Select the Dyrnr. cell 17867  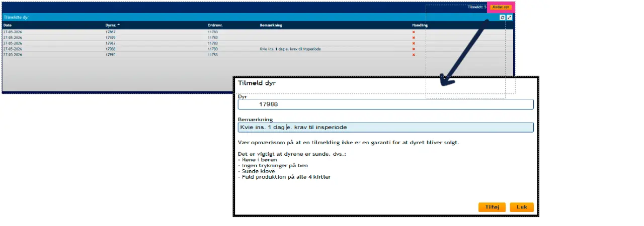(x=111, y=32)
